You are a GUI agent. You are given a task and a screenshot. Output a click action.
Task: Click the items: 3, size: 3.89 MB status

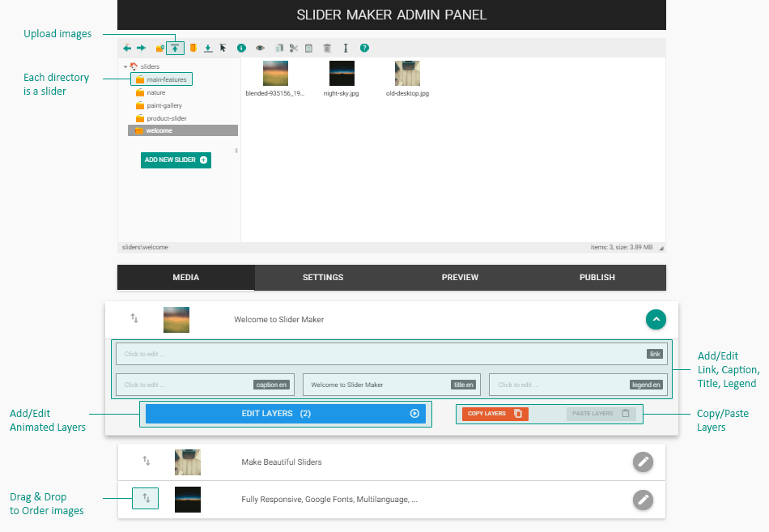[622, 247]
